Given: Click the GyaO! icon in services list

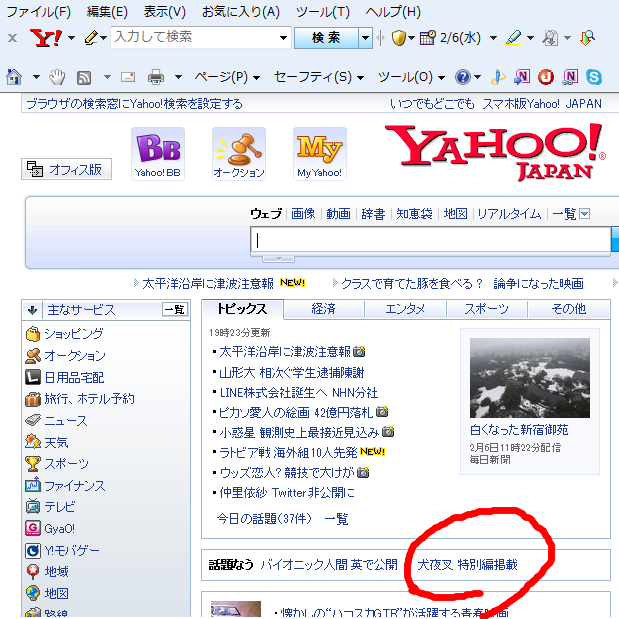Looking at the screenshot, I should coord(33,528).
